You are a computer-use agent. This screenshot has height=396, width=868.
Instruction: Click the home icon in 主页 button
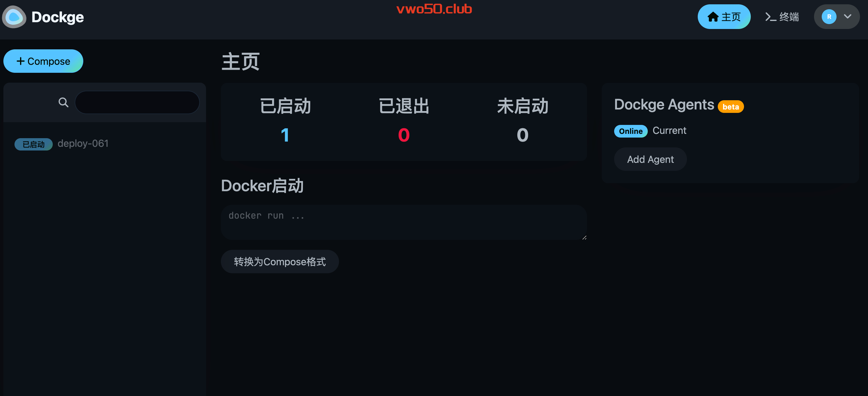713,17
